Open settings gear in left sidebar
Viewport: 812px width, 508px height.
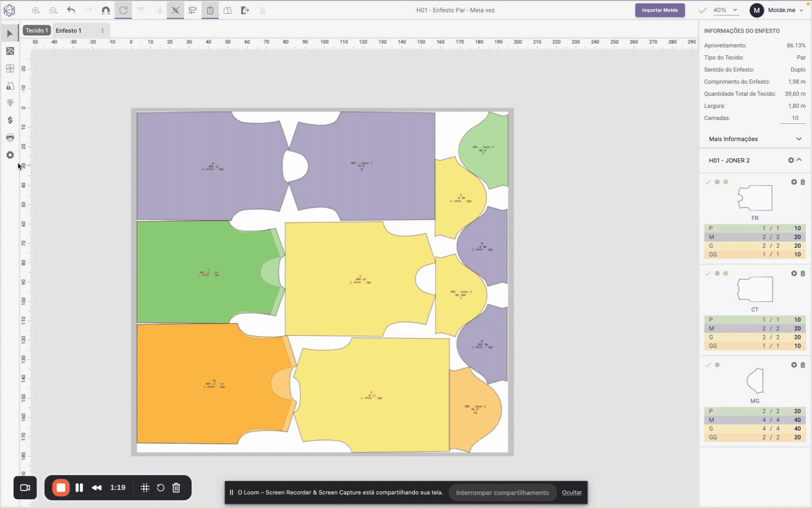10,155
